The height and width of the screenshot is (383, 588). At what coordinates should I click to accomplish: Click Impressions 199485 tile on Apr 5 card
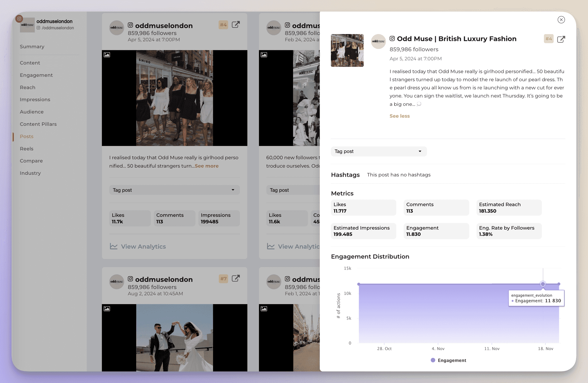click(219, 218)
